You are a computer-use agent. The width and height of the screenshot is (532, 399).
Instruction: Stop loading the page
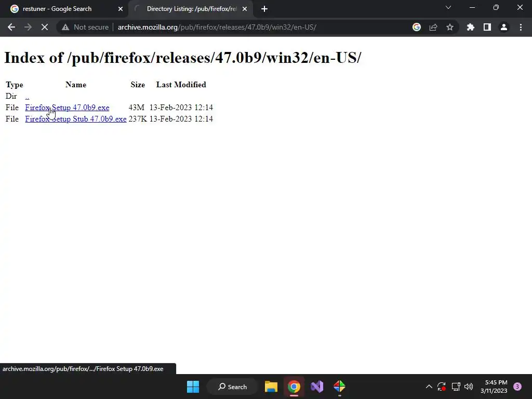click(x=45, y=27)
